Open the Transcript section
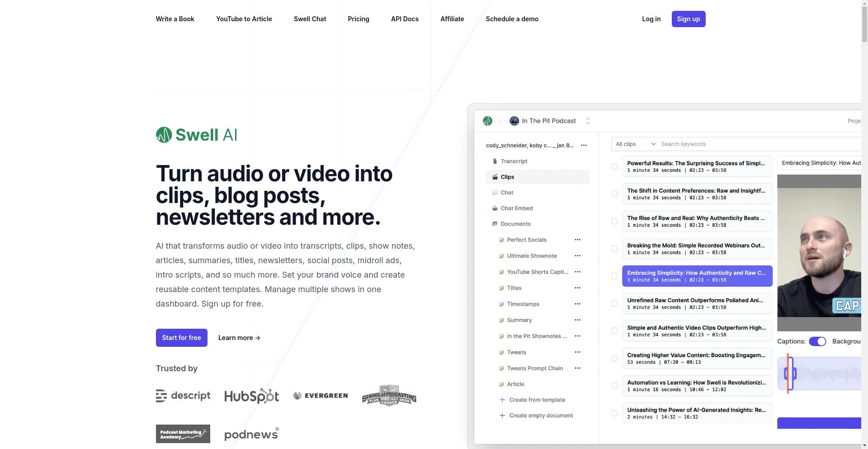This screenshot has width=868, height=449. [514, 161]
